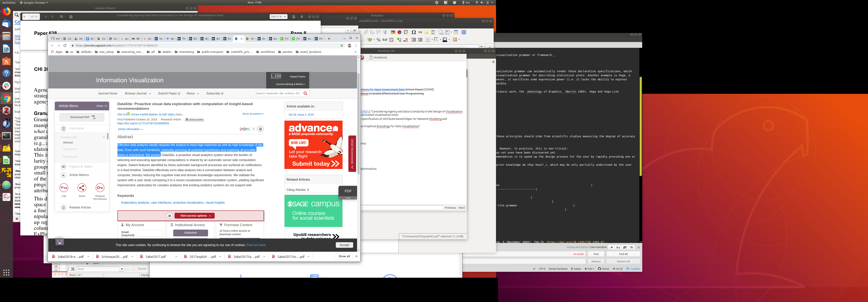868x302 pixels.
Task: Click the insert chart icon in Calc
Action: [399, 32]
